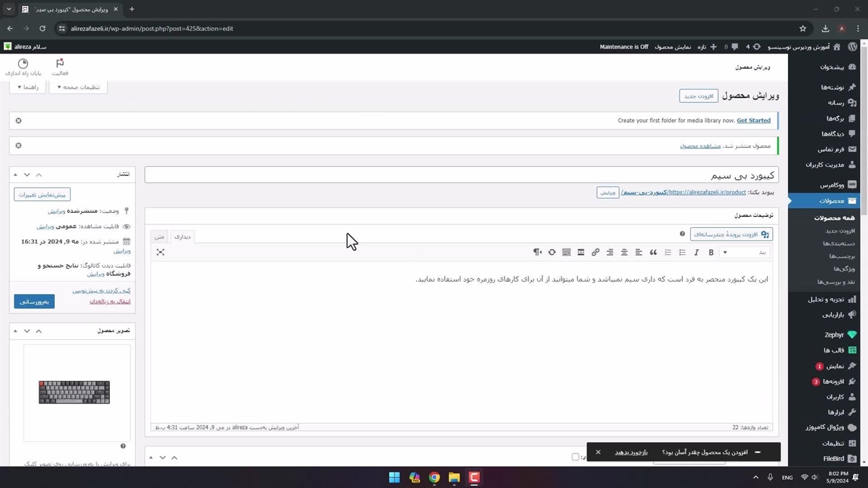Toggle bold formatting in the editor toolbar
Screen dimensions: 868x488
711,252
